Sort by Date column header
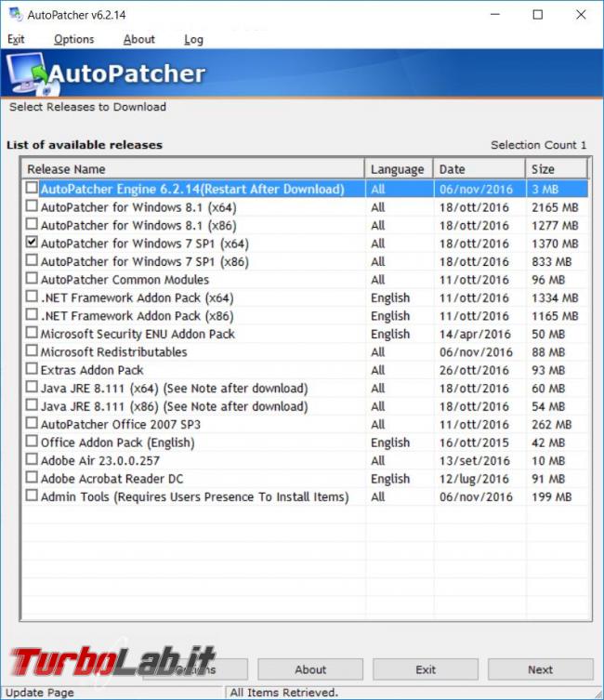The image size is (604, 700). [479, 169]
